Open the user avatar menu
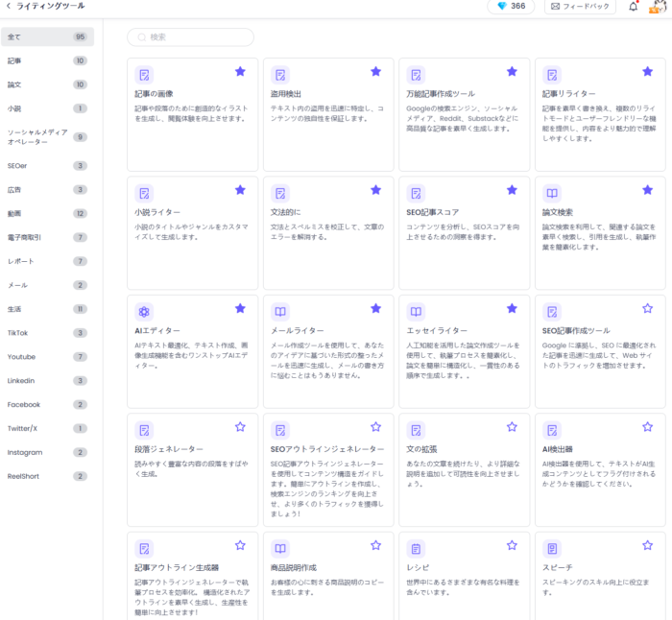Image resolution: width=672 pixels, height=620 pixels. click(x=658, y=7)
